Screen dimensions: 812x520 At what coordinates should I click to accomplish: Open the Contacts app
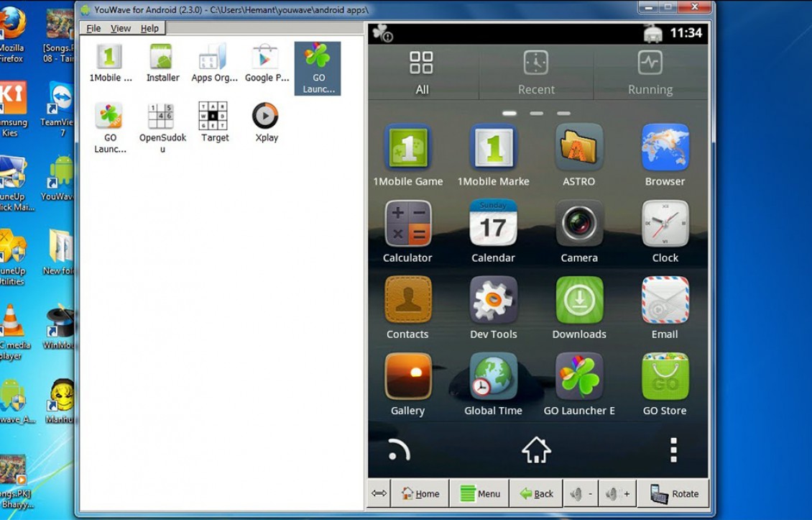point(407,307)
